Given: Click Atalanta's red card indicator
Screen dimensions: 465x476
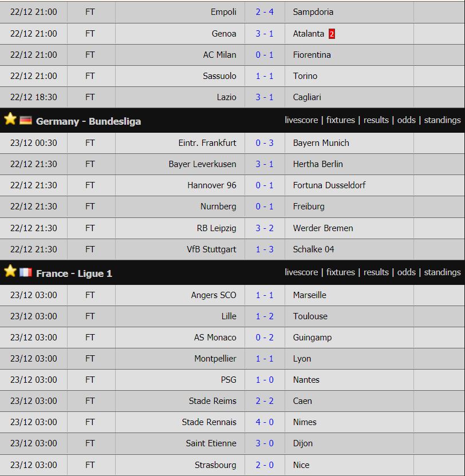Looking at the screenshot, I should pos(332,34).
